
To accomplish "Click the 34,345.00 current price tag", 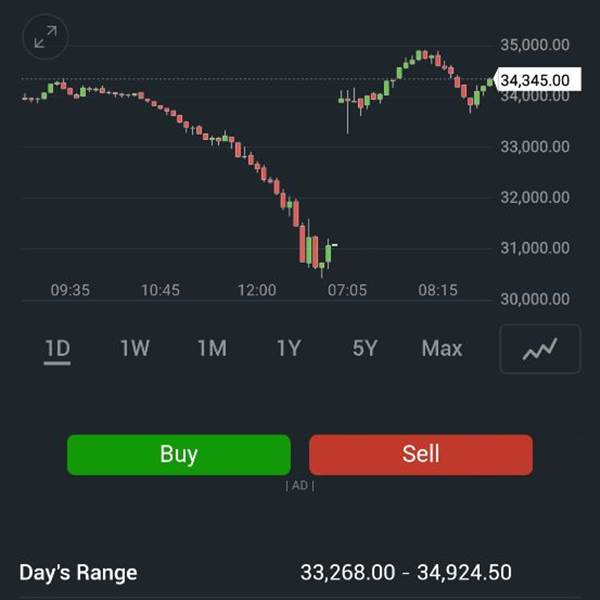I will 534,80.
